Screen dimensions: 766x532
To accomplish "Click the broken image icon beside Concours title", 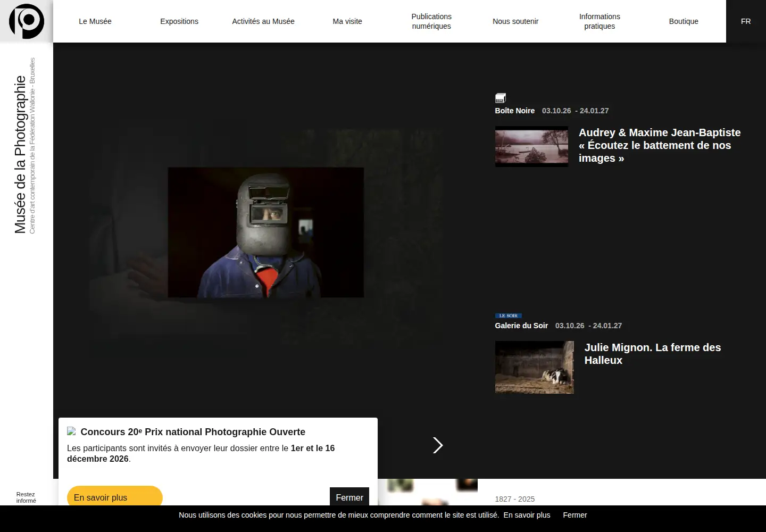I will pos(71,431).
